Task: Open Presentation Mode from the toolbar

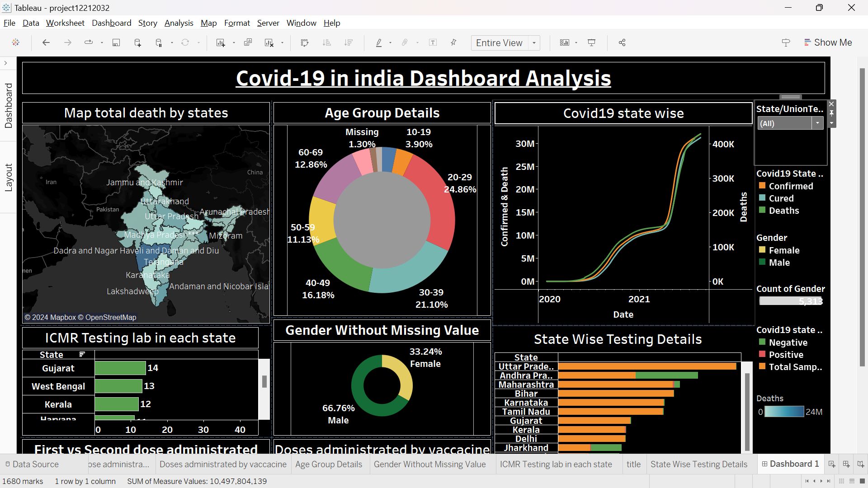Action: [591, 42]
